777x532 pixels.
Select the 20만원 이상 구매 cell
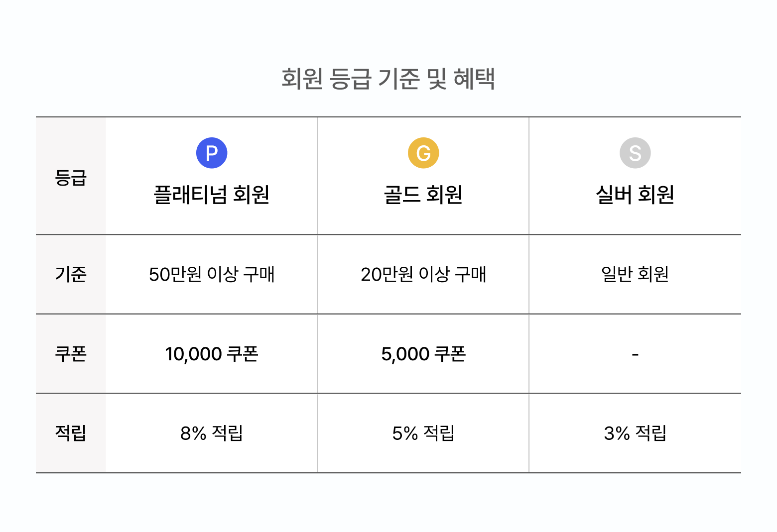[x=423, y=274]
